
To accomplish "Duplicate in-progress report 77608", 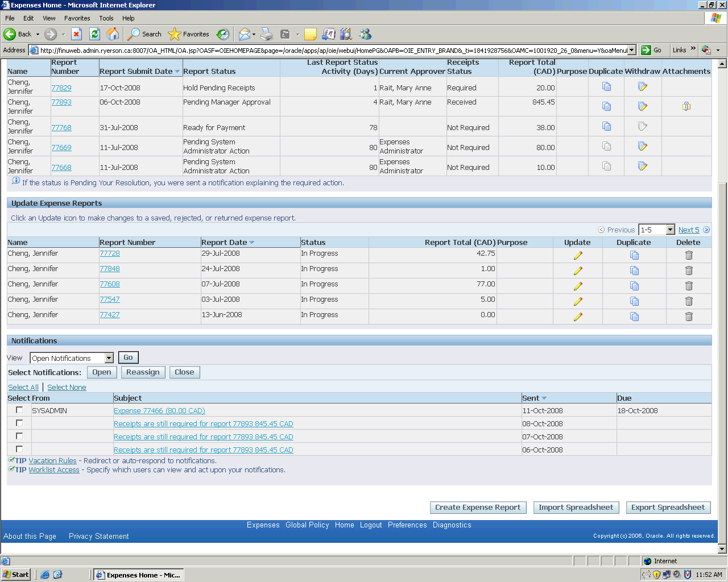I will tap(634, 286).
